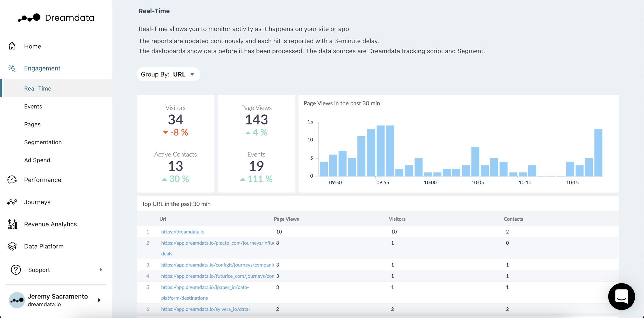Click the Active Contacts 13 metric
Viewport: 644px width, 318px height.
tap(175, 166)
